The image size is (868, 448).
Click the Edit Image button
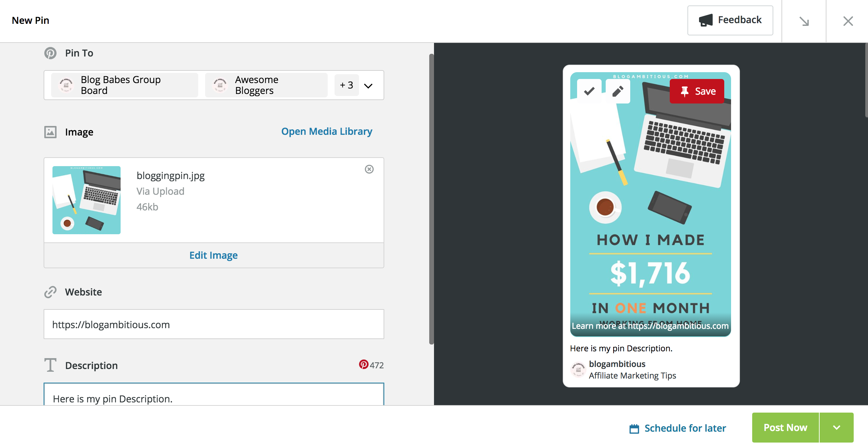[x=213, y=254]
